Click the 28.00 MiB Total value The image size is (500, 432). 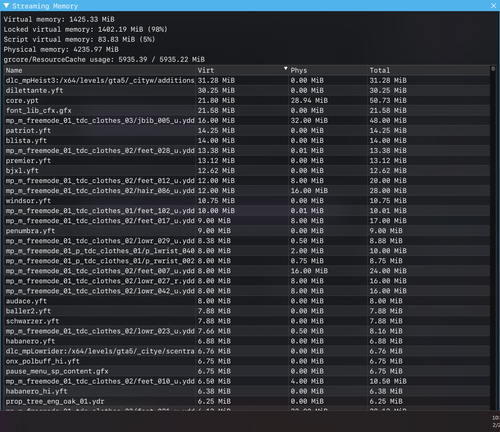[x=388, y=191]
